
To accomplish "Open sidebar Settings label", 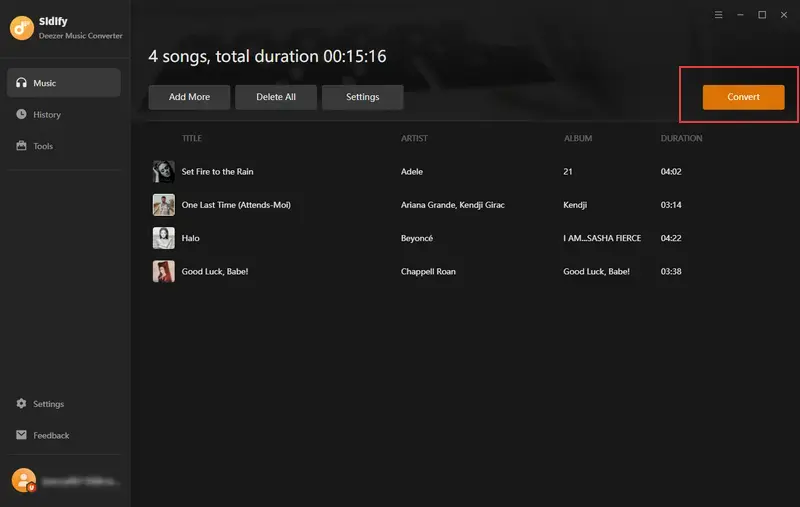I will [48, 404].
